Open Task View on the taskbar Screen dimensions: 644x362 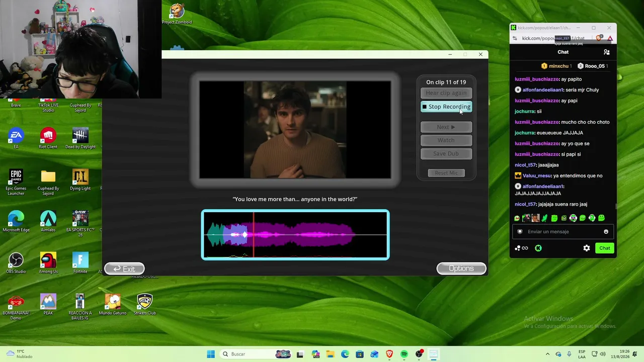[300, 354]
